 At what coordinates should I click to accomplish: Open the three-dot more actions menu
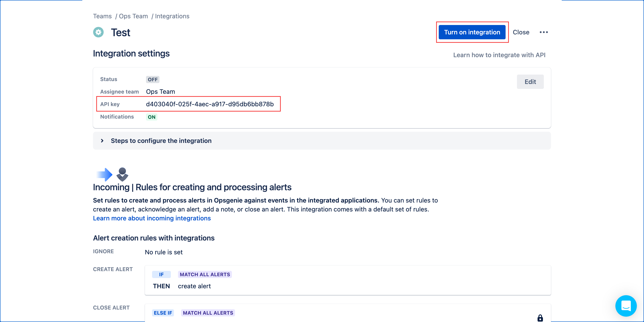(544, 32)
